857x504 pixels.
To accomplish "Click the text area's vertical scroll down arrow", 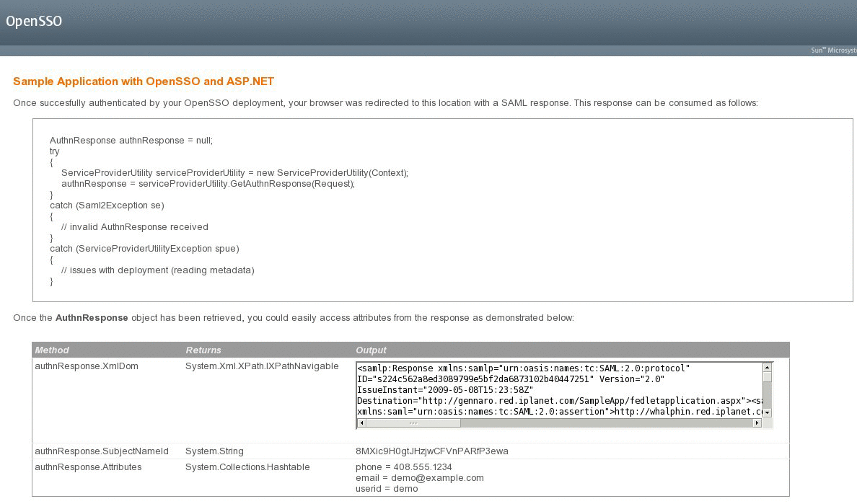I will pyautogui.click(x=768, y=413).
